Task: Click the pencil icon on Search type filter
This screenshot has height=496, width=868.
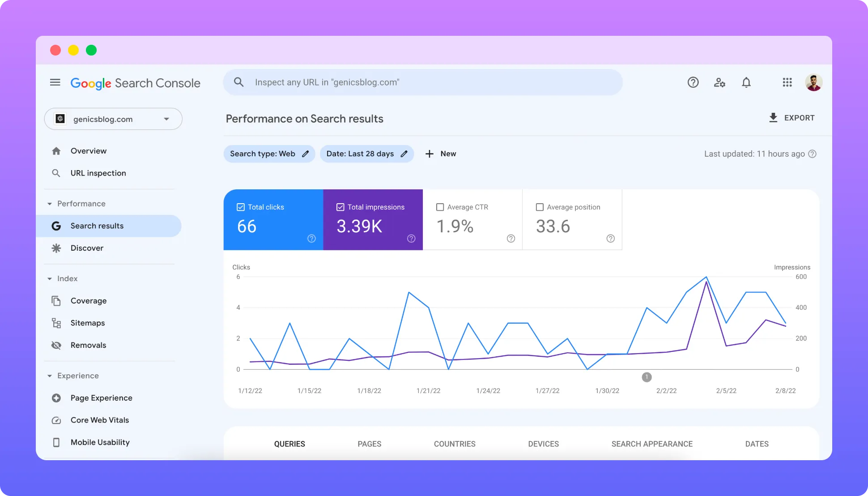Action: tap(306, 154)
